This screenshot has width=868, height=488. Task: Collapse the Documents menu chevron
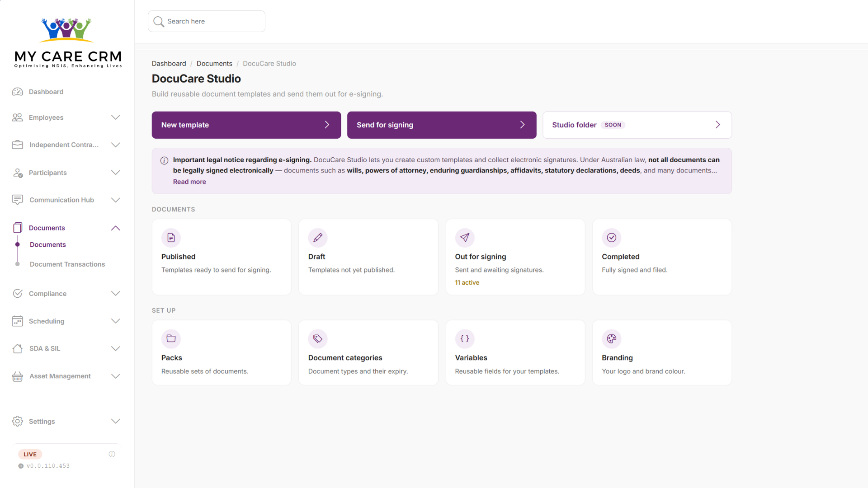[116, 228]
